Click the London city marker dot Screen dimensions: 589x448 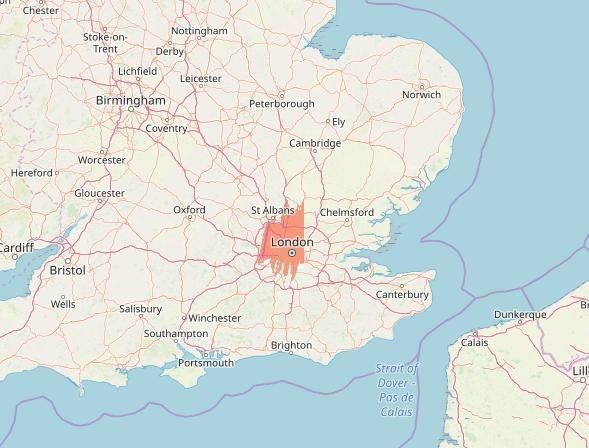[x=292, y=253]
